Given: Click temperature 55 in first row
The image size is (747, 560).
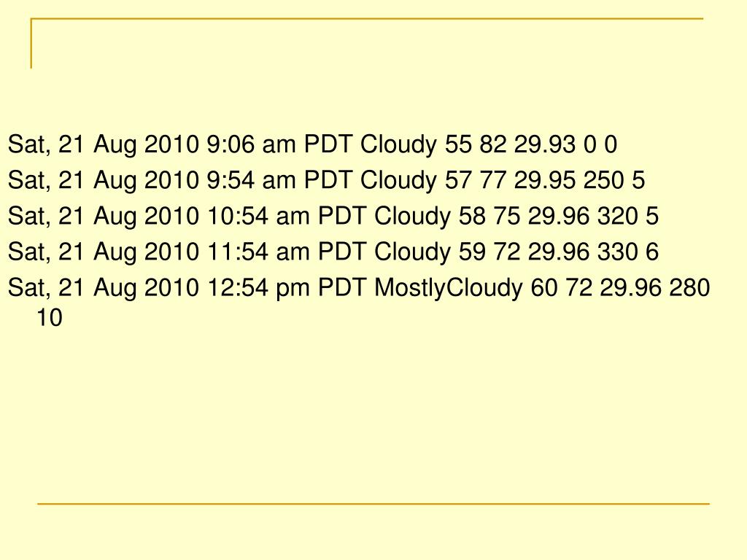Looking at the screenshot, I should tap(458, 144).
